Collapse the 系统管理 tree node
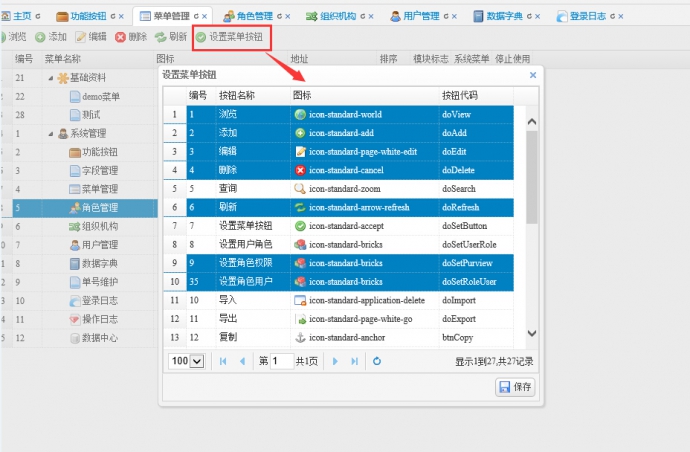This screenshot has height=452, width=690. [51, 134]
